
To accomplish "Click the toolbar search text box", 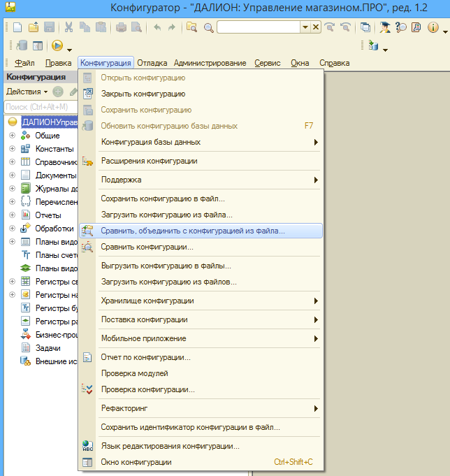I will point(259,27).
